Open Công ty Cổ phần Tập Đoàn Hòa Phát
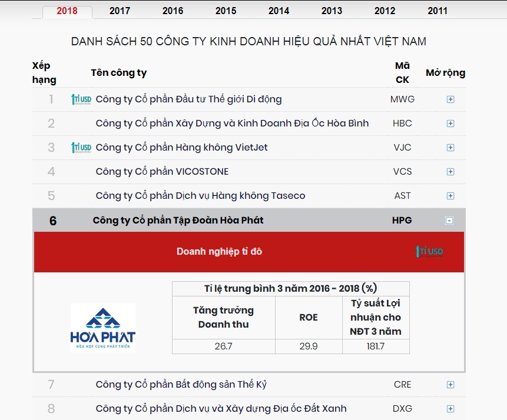This screenshot has height=420, width=507. (x=178, y=221)
